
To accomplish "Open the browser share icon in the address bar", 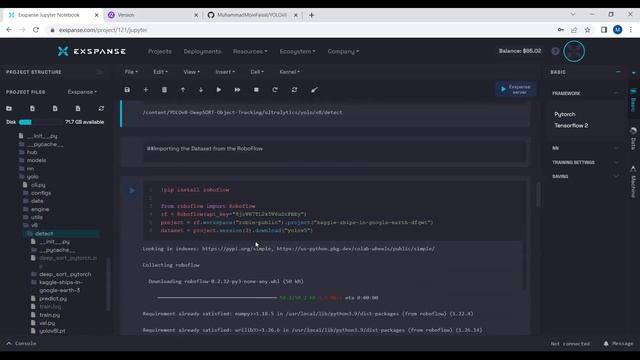I will [574, 30].
